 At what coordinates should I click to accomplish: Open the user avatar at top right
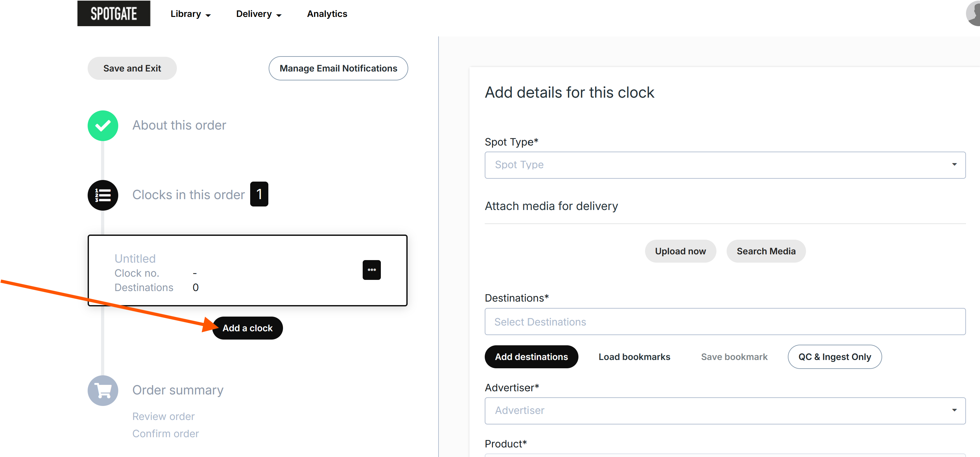974,13
